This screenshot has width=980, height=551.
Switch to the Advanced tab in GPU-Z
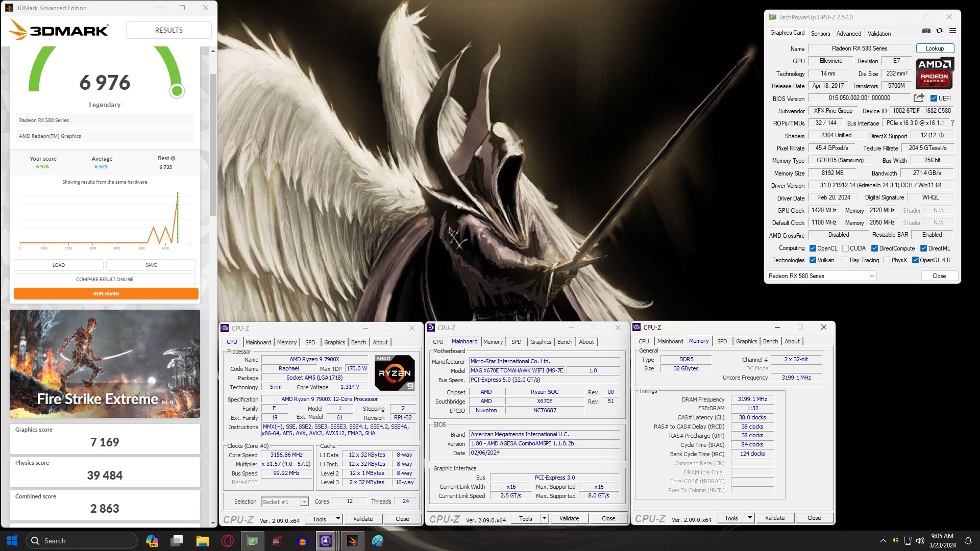pos(849,34)
